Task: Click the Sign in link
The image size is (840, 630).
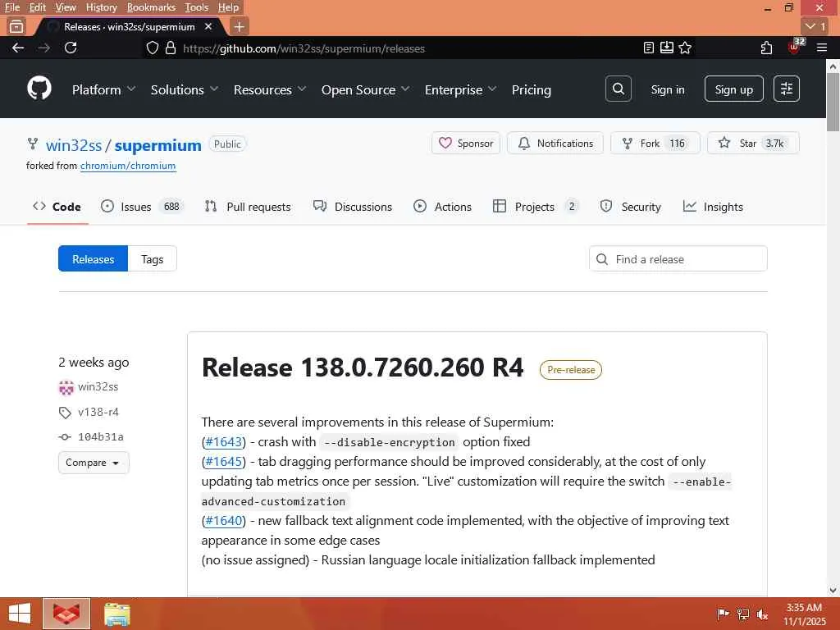Action: [x=668, y=90]
